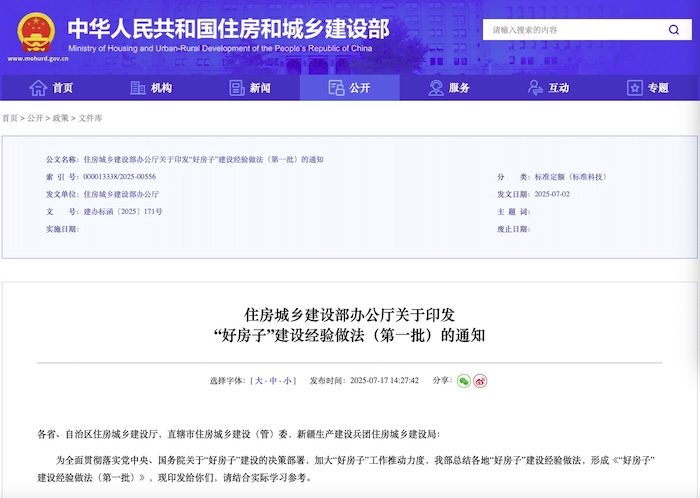Screen dimensions: 700x498
Task: Click the salutation paragraph starting 各省、自治区
Action: [x=238, y=434]
